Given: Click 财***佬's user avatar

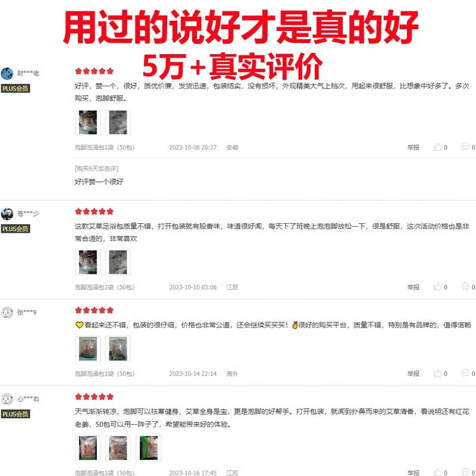Looking at the screenshot, I should click(x=7, y=73).
